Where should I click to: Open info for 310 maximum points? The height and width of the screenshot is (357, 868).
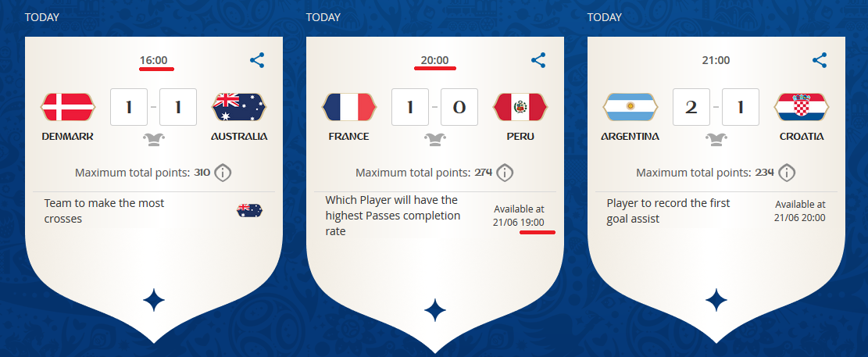(223, 173)
